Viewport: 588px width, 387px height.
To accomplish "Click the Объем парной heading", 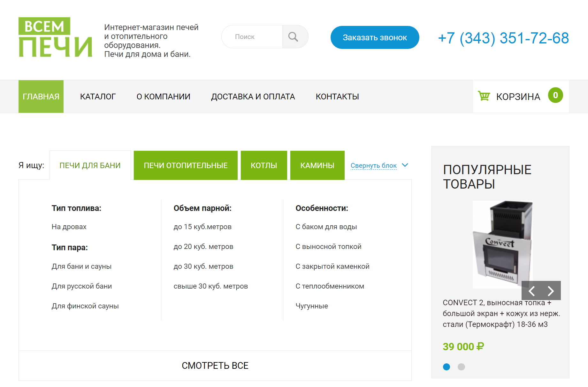I will pos(202,208).
